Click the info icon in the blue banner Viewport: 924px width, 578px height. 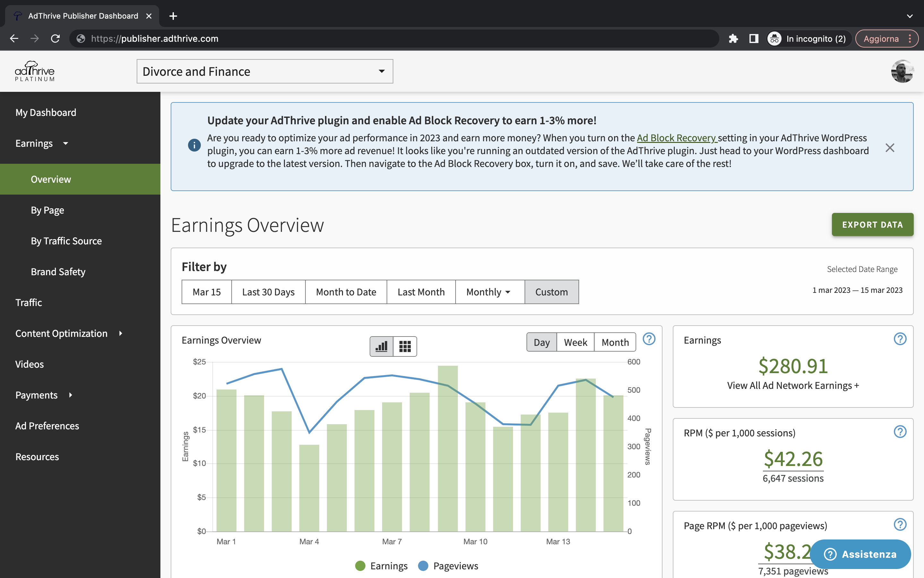click(194, 145)
